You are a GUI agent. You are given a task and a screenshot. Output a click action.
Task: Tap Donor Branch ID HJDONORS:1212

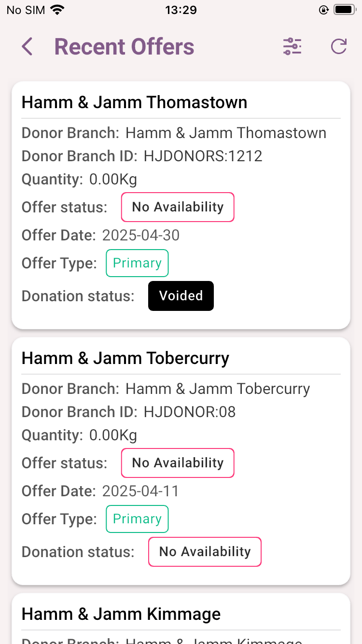pyautogui.click(x=203, y=156)
